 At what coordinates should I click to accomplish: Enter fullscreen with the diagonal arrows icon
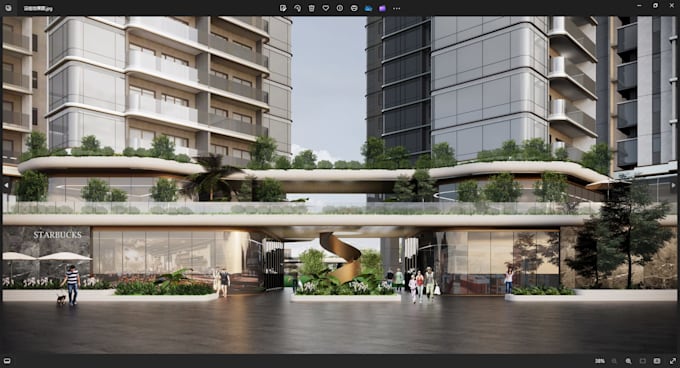pyautogui.click(x=673, y=361)
